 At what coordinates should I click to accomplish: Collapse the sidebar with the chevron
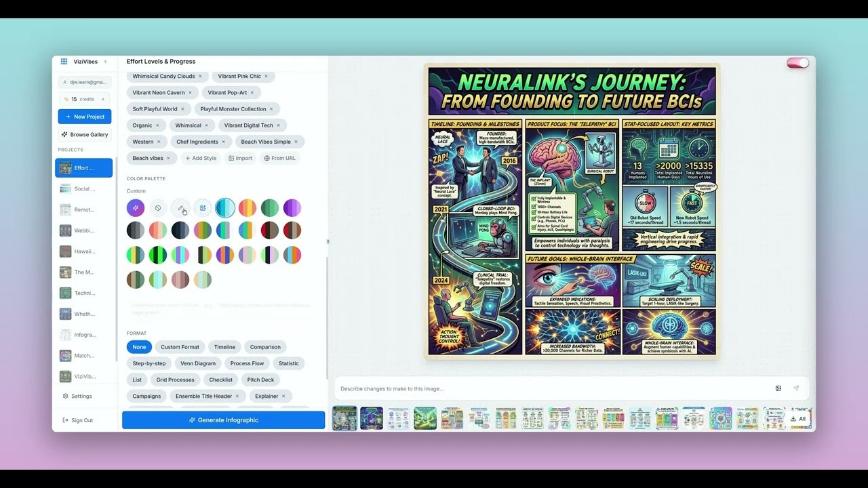pyautogui.click(x=106, y=62)
